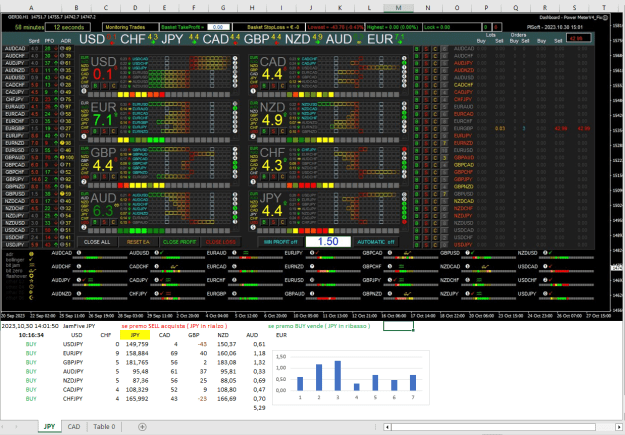Click the yellow ADR clock icon for GBPAUD
This screenshot has width=625, height=435.
(62, 157)
